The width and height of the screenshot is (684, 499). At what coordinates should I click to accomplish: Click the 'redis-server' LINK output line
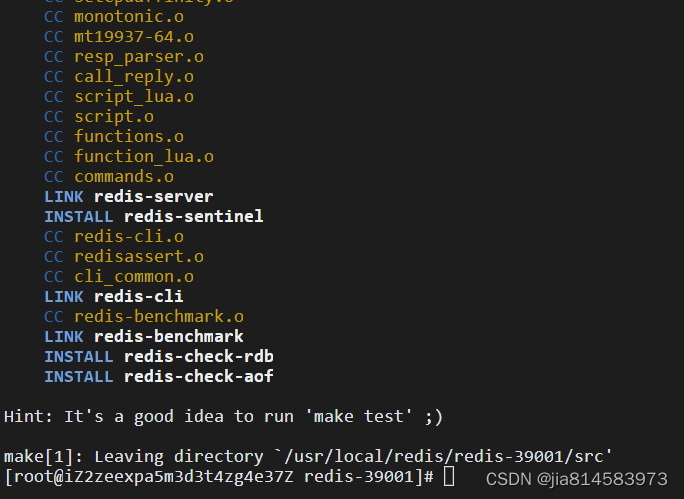129,197
